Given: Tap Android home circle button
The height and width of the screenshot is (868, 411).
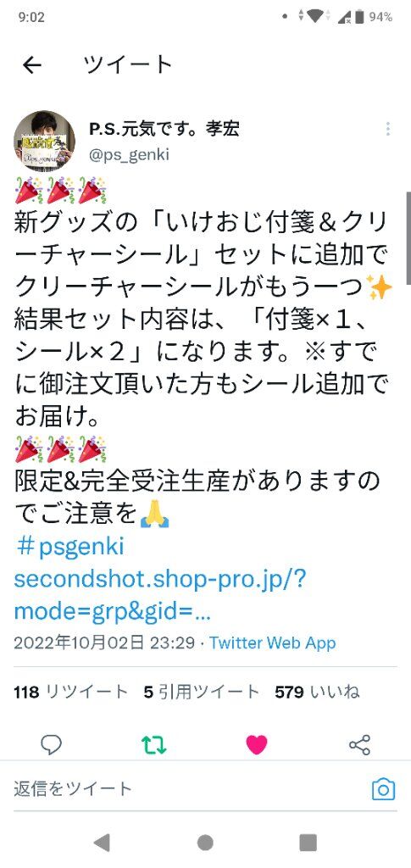Looking at the screenshot, I should 205,843.
